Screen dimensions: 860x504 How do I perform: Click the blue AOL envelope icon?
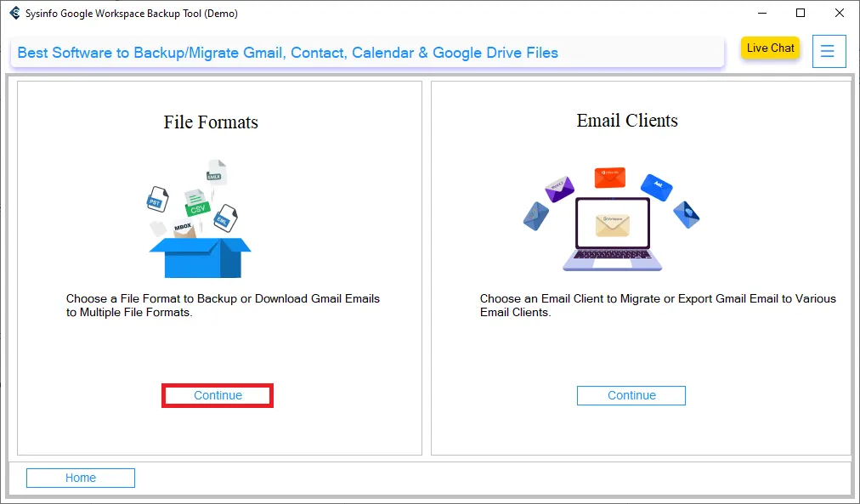pyautogui.click(x=657, y=188)
